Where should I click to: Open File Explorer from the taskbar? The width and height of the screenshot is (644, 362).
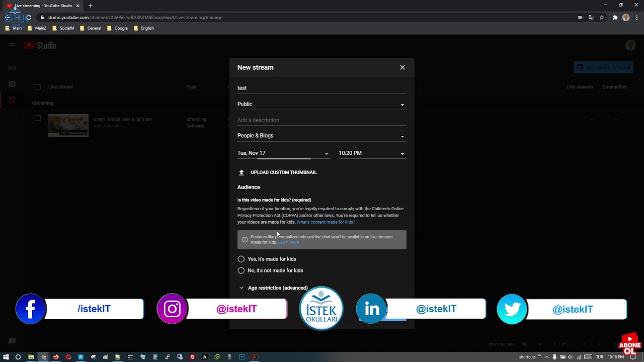pos(31,357)
